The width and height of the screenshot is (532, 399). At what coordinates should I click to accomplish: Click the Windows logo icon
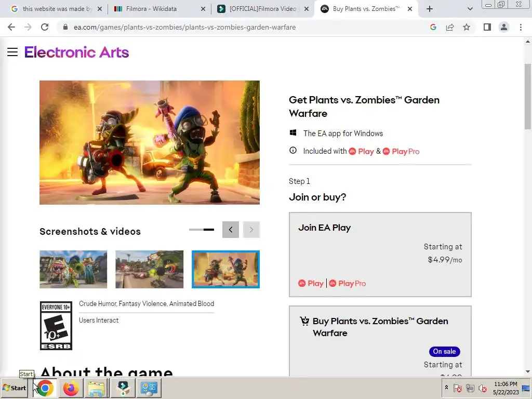coord(293,132)
